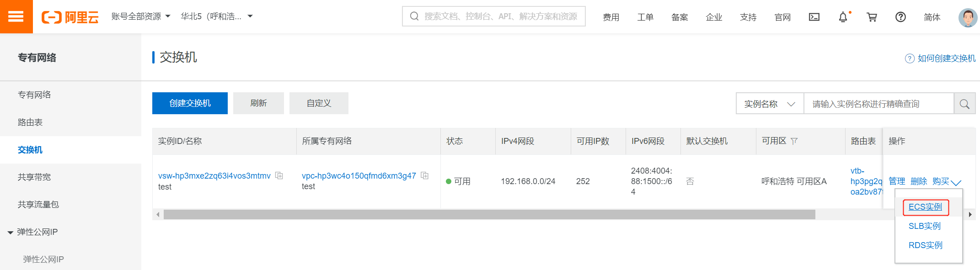Click the instance name search magnifier button
The width and height of the screenshot is (980, 270).
click(964, 104)
